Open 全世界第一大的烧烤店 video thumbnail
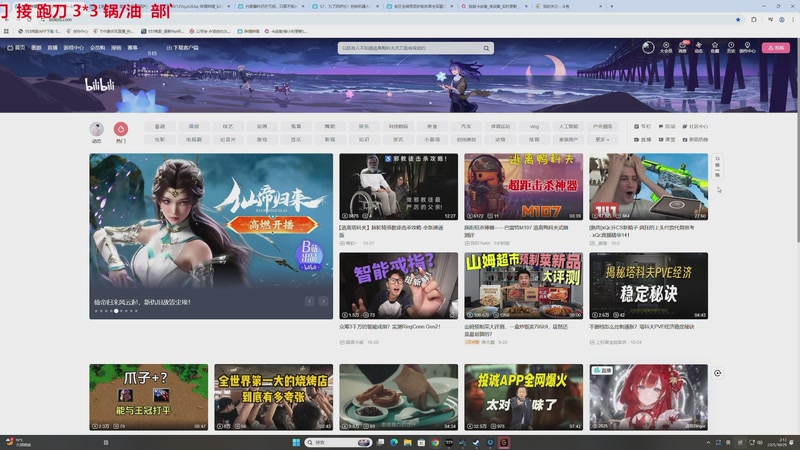Screen dimensions: 800x450 pyautogui.click(x=273, y=397)
